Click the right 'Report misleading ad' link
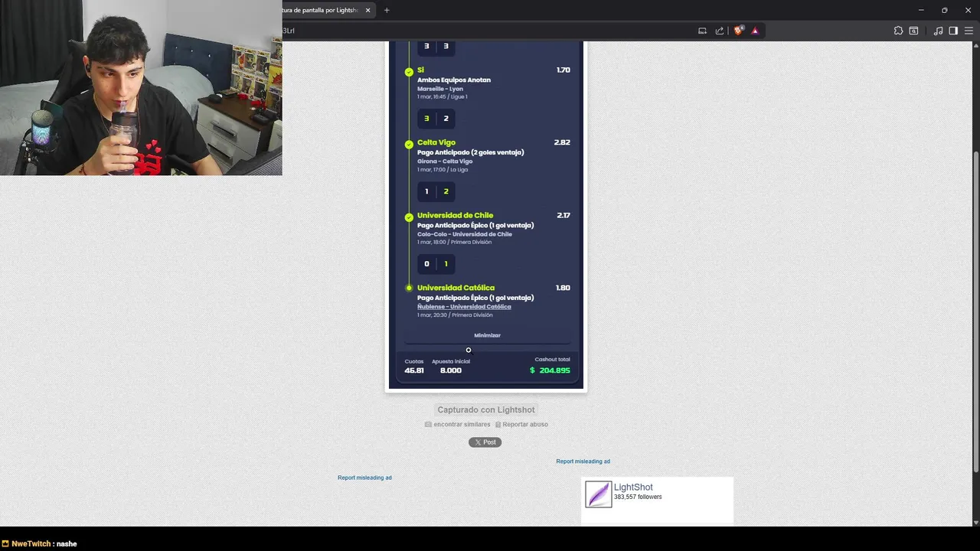The height and width of the screenshot is (551, 980). tap(583, 461)
